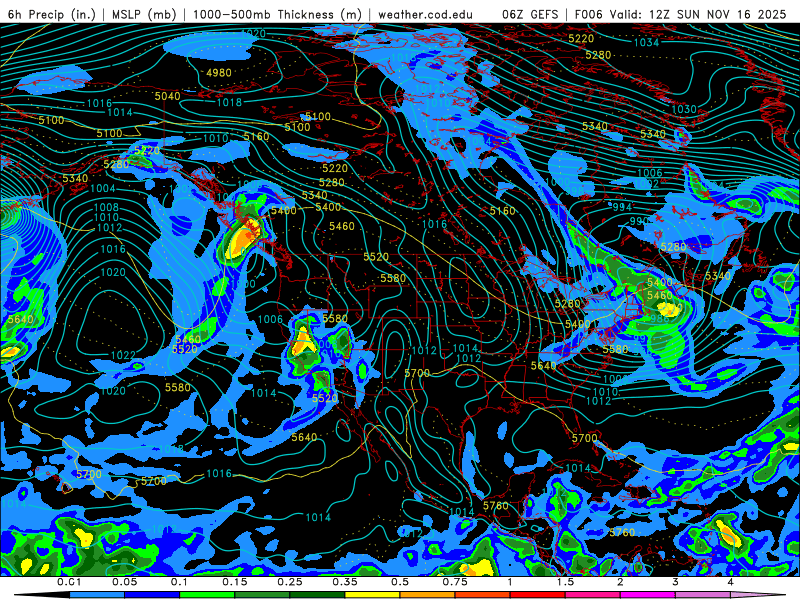Click the 1022 isobar label
This screenshot has width=800, height=600.
click(x=123, y=355)
